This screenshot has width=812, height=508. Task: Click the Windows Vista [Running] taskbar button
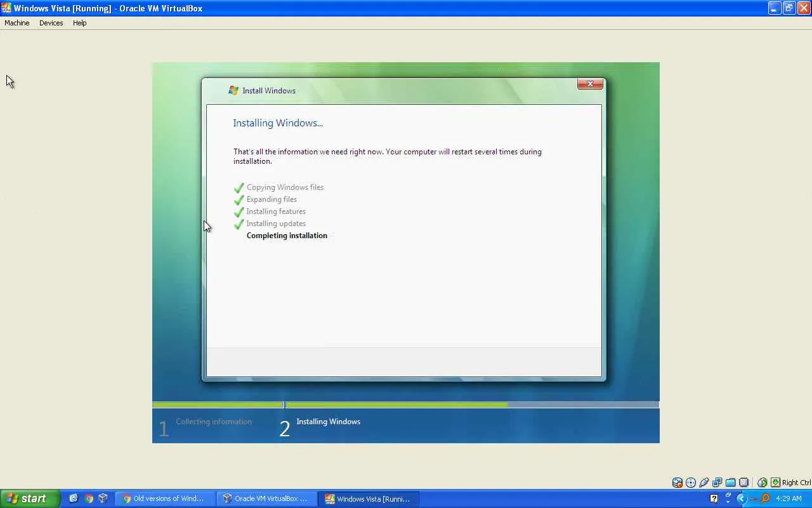point(368,498)
